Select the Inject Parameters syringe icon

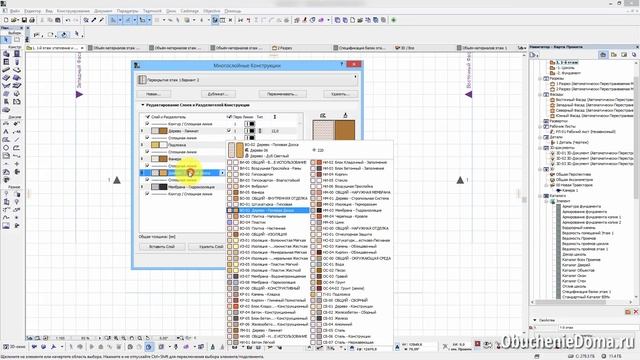coord(102,20)
